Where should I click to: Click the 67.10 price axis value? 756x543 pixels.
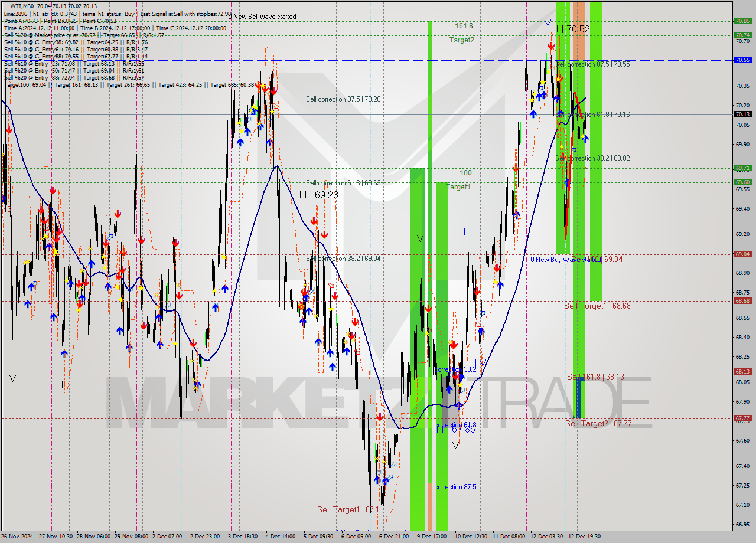coord(742,505)
